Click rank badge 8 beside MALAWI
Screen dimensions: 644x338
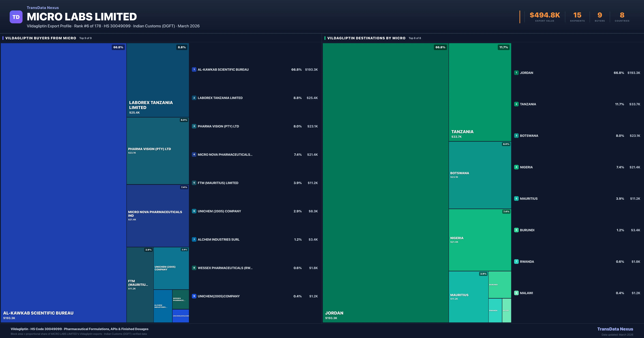tap(517, 293)
